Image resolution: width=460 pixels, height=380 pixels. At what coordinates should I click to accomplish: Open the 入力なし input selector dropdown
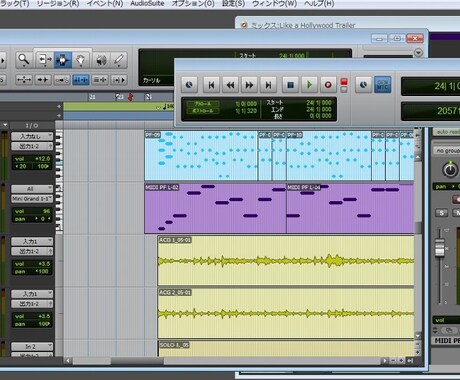pyautogui.click(x=32, y=136)
